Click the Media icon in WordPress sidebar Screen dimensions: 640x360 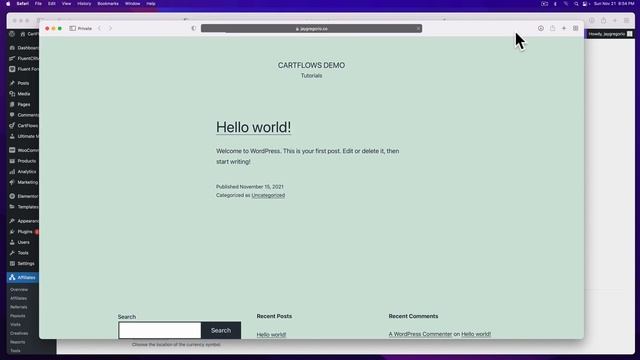pos(12,93)
